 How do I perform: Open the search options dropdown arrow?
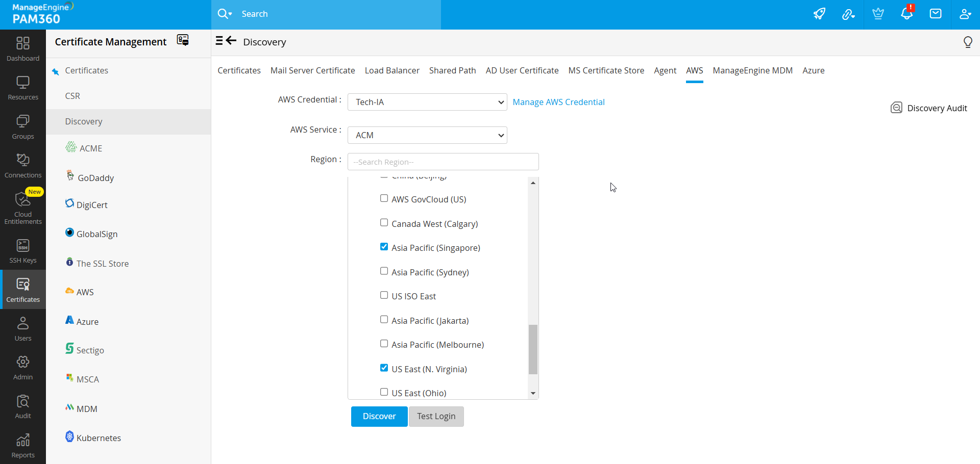[230, 14]
